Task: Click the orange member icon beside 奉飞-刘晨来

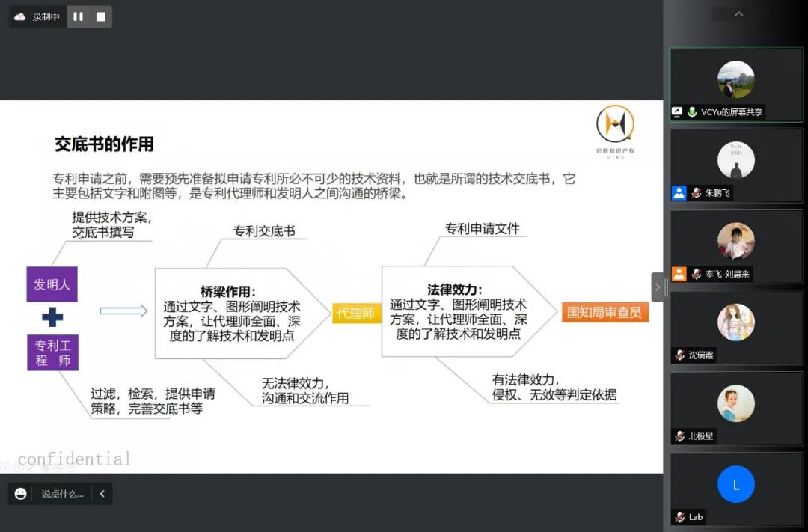Action: [679, 275]
